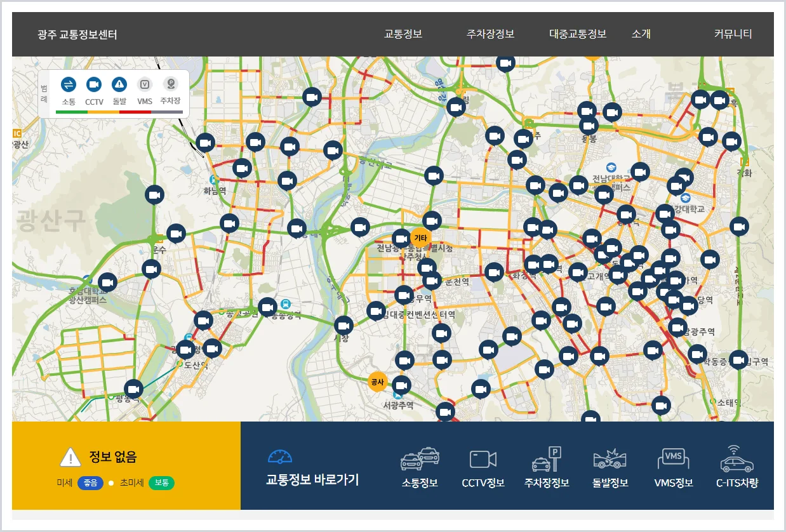Click CCTV marker directly above 서광주역 label

(x=401, y=385)
